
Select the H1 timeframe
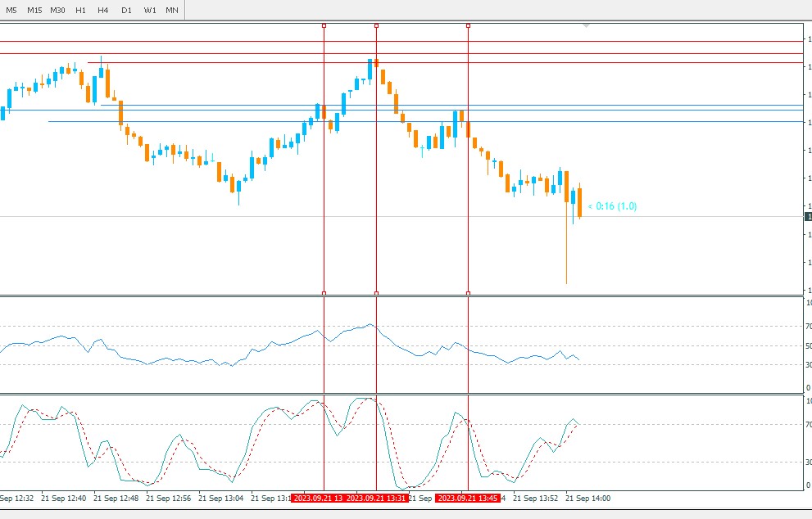pyautogui.click(x=81, y=10)
